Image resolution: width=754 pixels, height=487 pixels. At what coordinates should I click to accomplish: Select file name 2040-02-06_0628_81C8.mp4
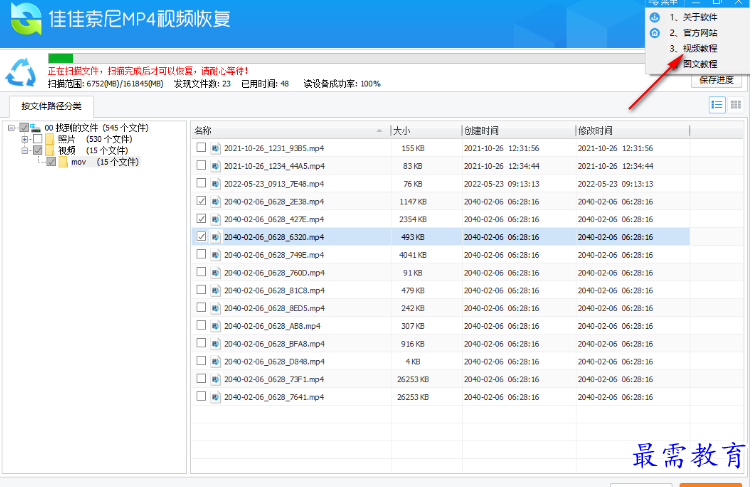[274, 290]
